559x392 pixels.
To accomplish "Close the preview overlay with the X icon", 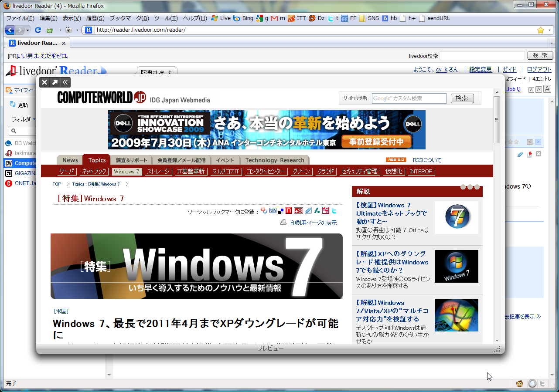I will [44, 82].
